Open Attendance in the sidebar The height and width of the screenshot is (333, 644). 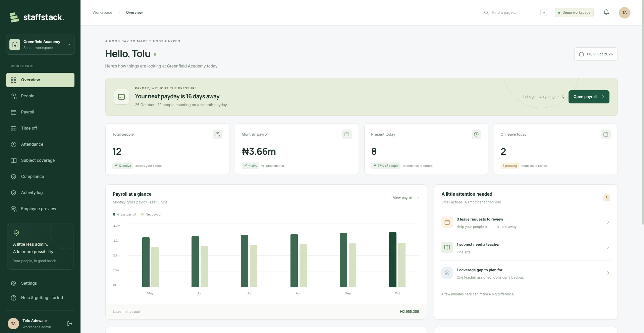[x=40, y=144]
